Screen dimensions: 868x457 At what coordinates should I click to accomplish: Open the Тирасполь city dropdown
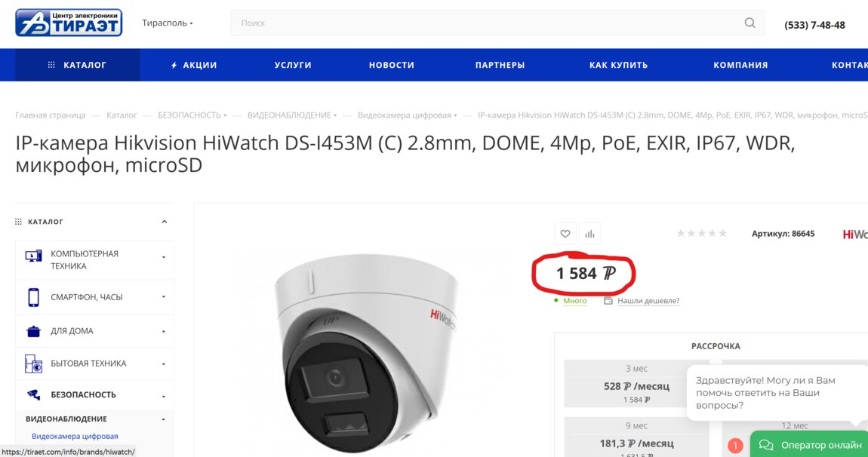tap(168, 23)
